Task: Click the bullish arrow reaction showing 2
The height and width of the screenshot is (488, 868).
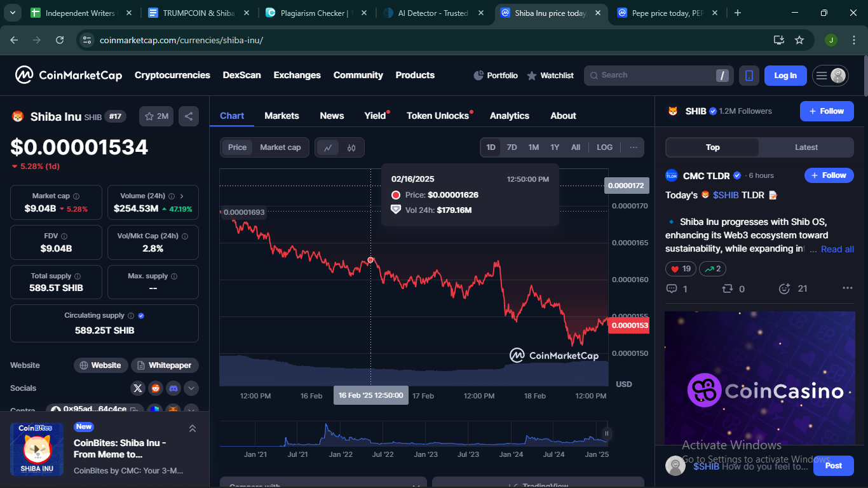Action: pos(712,269)
